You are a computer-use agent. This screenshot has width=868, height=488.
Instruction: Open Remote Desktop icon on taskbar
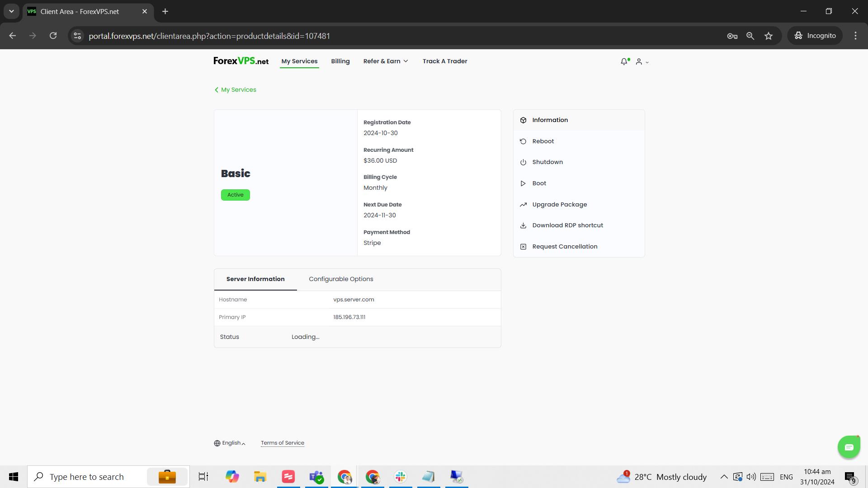click(457, 477)
